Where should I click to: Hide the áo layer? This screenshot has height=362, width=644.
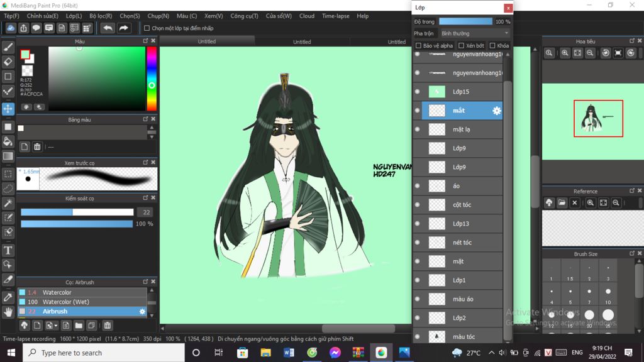418,186
